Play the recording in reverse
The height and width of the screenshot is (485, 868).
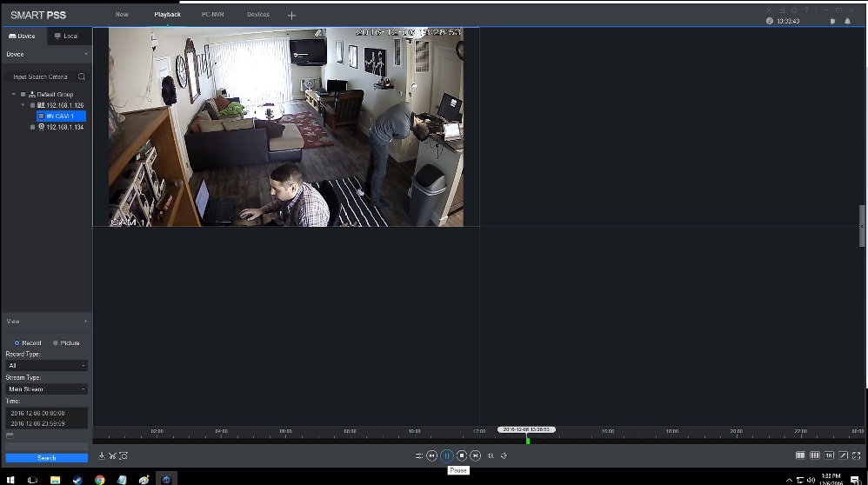coord(431,455)
